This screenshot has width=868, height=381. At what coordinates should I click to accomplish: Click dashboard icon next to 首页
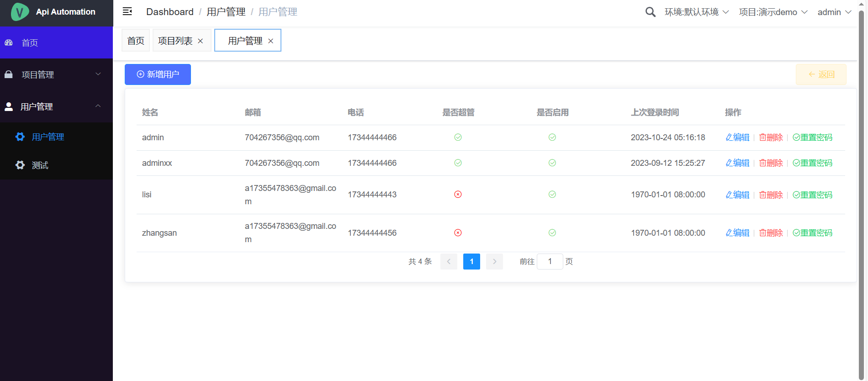[9, 42]
